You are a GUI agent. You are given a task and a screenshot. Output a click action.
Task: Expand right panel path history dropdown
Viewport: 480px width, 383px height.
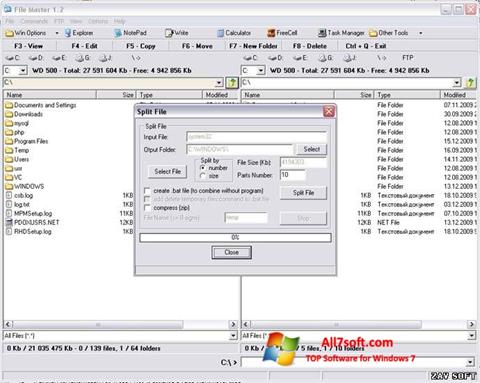click(457, 82)
